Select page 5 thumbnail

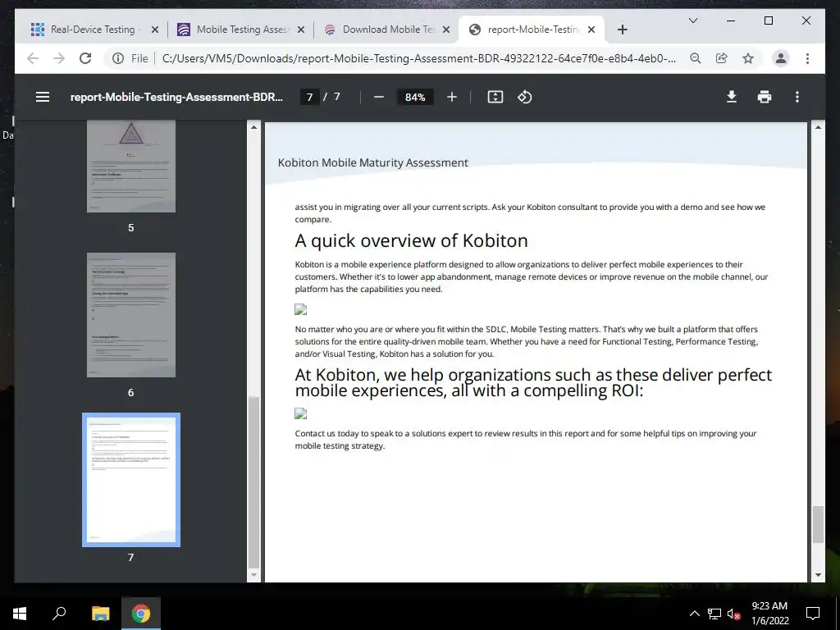click(130, 166)
